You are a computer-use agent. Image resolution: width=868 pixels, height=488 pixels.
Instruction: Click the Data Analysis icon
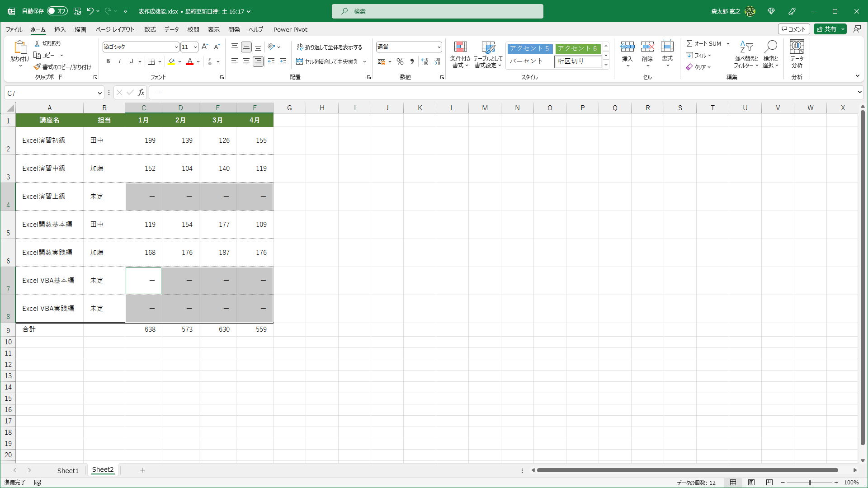tap(797, 47)
